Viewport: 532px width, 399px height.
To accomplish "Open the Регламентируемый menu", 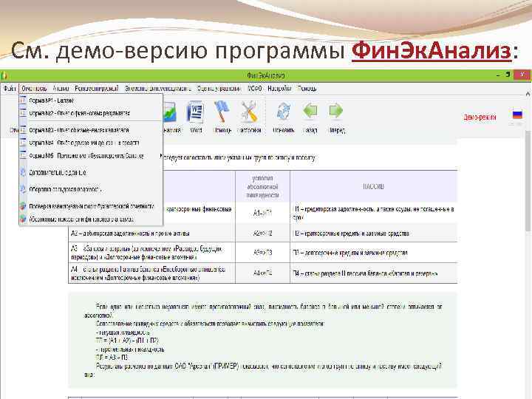I will point(97,88).
